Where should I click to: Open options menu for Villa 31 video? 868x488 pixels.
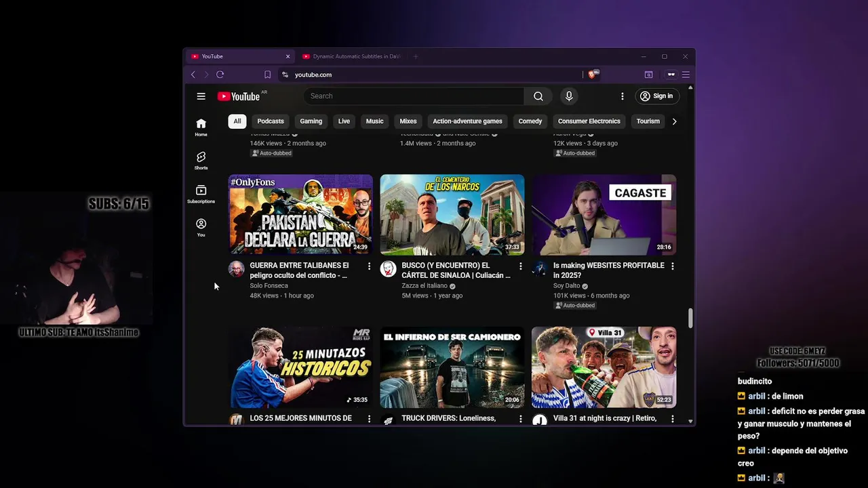(673, 420)
